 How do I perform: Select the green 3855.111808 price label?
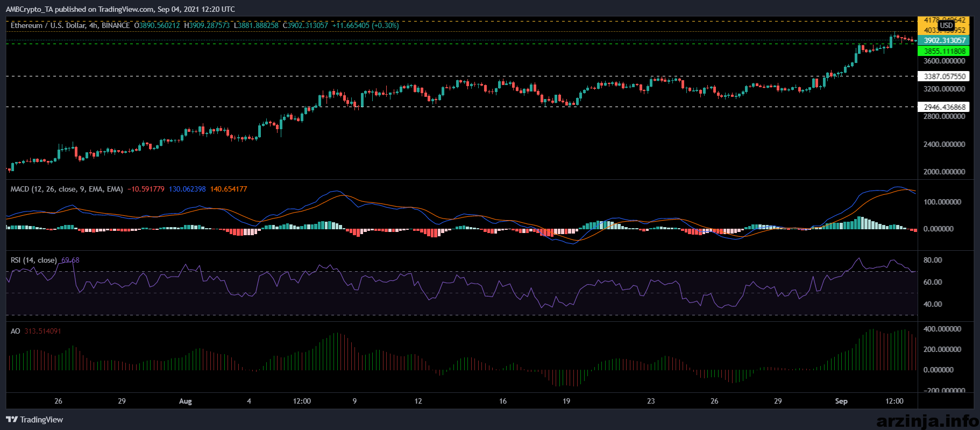click(x=944, y=51)
